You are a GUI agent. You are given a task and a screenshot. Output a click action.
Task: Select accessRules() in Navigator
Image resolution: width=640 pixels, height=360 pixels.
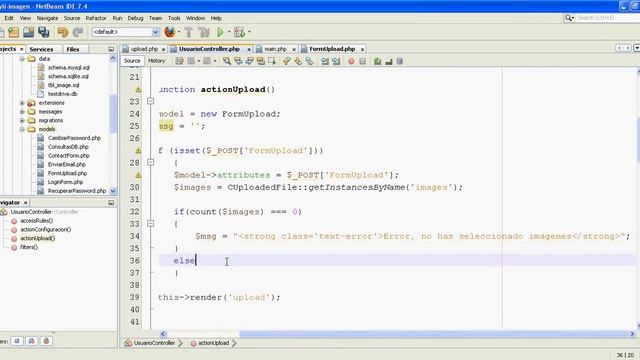36,220
